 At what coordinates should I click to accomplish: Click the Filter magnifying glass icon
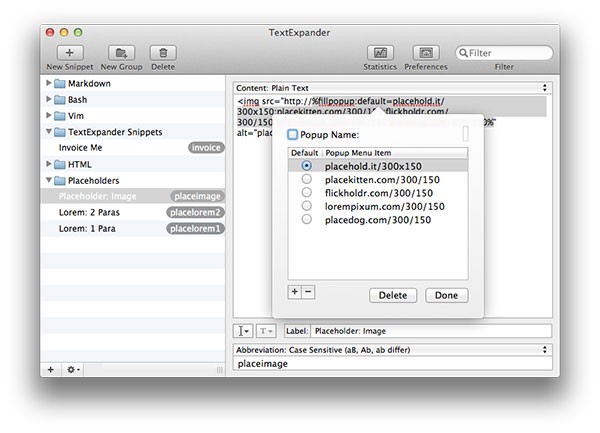[x=463, y=53]
